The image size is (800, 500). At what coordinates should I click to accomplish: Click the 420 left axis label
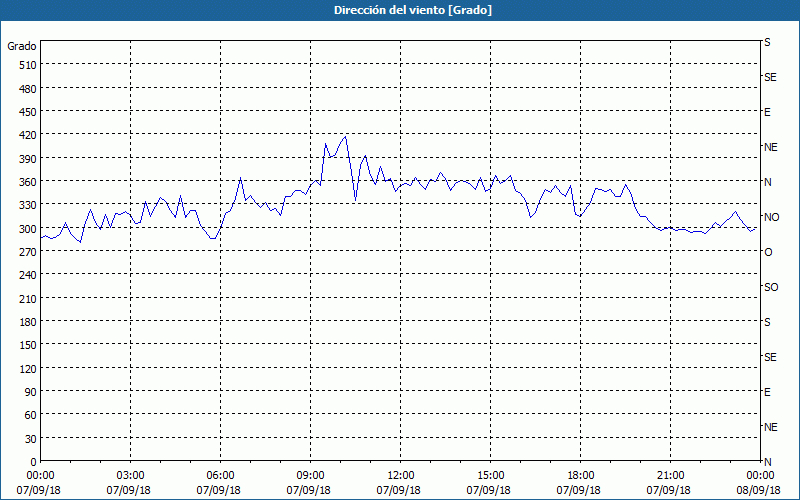point(28,135)
